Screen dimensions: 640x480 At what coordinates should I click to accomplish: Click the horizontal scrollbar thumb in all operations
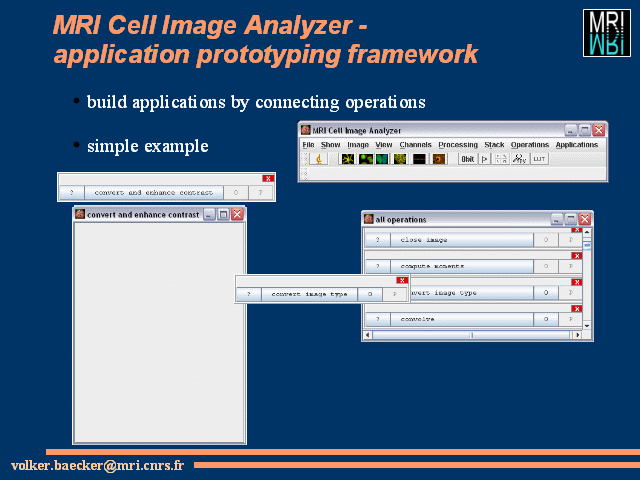[x=471, y=335]
